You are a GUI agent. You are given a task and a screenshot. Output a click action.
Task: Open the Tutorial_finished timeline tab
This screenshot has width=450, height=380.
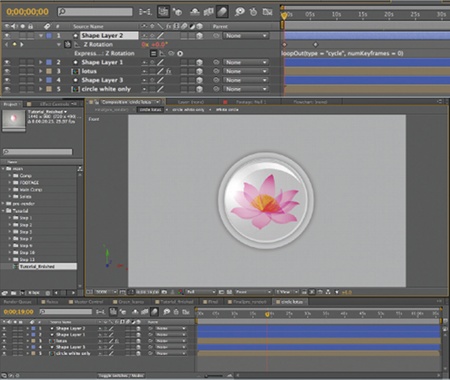(175, 302)
